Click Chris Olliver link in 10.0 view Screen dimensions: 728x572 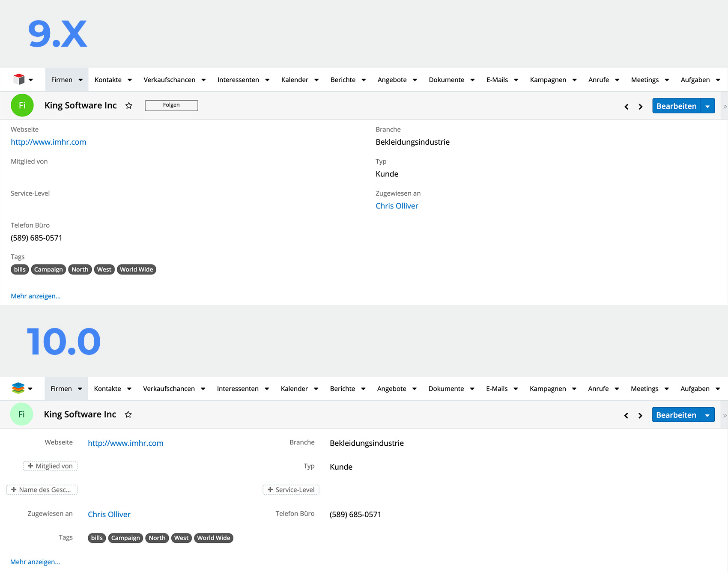click(109, 515)
